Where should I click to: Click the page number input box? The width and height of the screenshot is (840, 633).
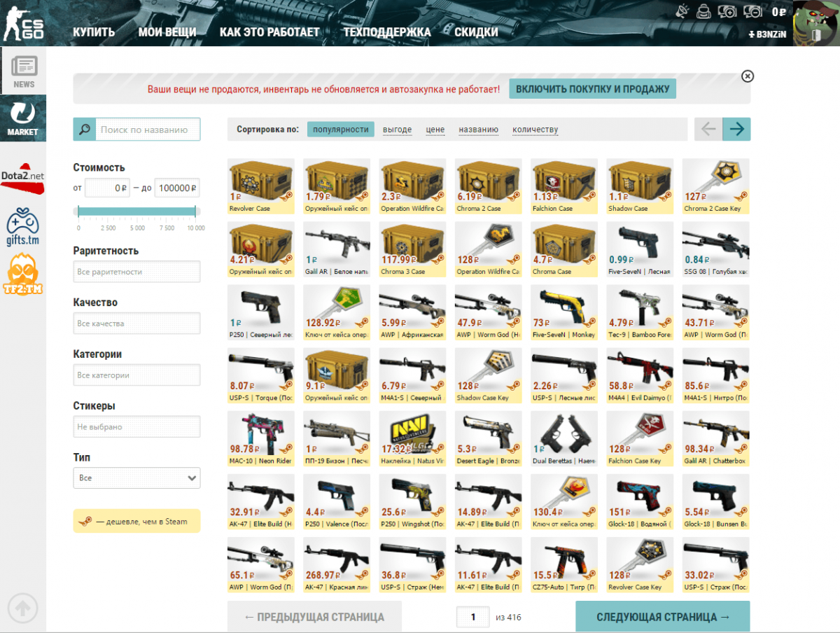(x=473, y=617)
